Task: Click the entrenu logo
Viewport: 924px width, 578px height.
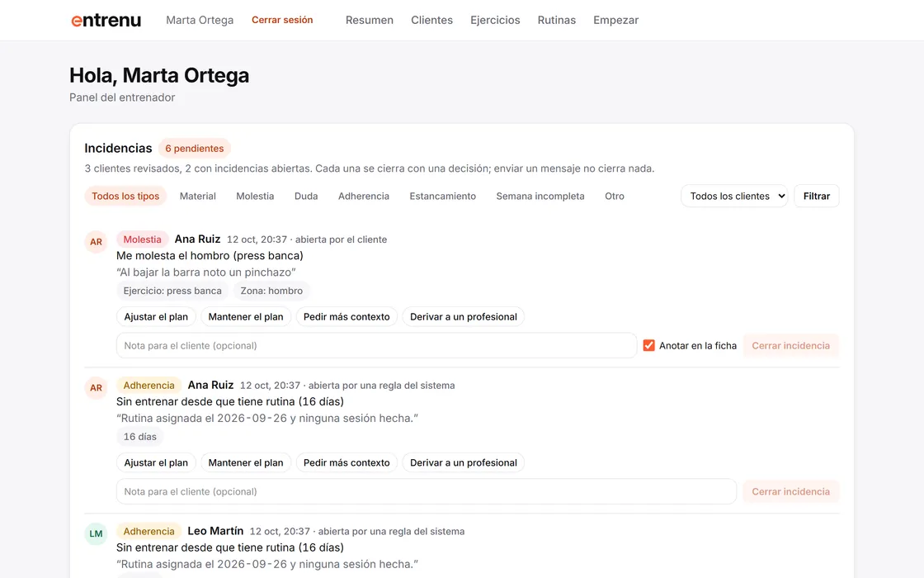Action: [106, 20]
